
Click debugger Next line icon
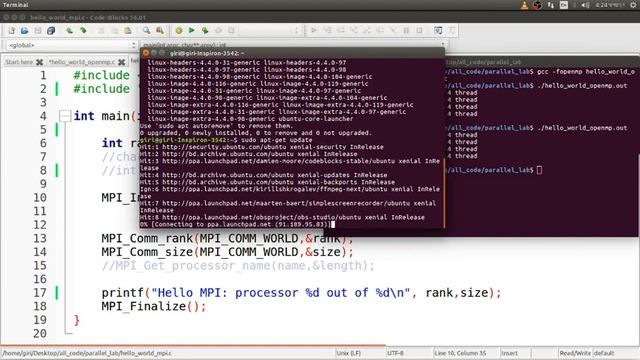(x=340, y=31)
